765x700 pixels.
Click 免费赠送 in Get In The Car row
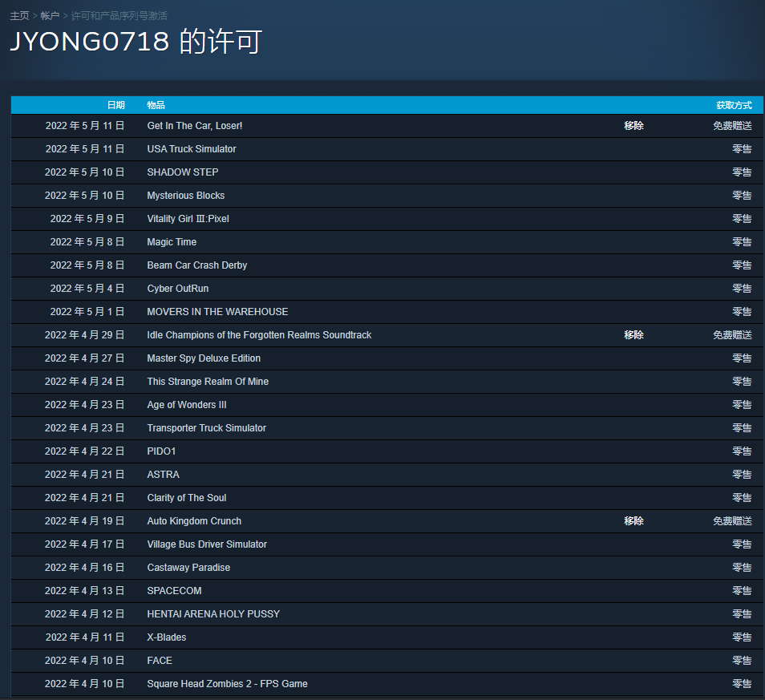(x=732, y=126)
